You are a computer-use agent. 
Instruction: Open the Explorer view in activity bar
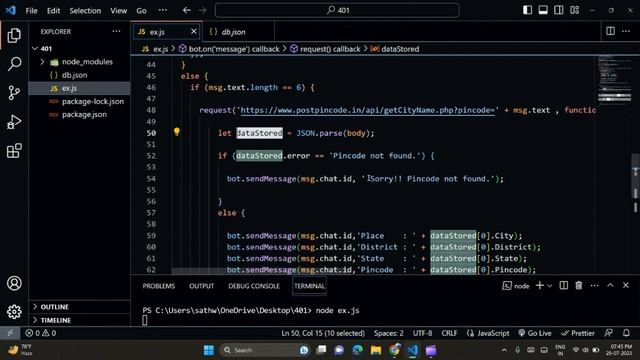[x=14, y=36]
